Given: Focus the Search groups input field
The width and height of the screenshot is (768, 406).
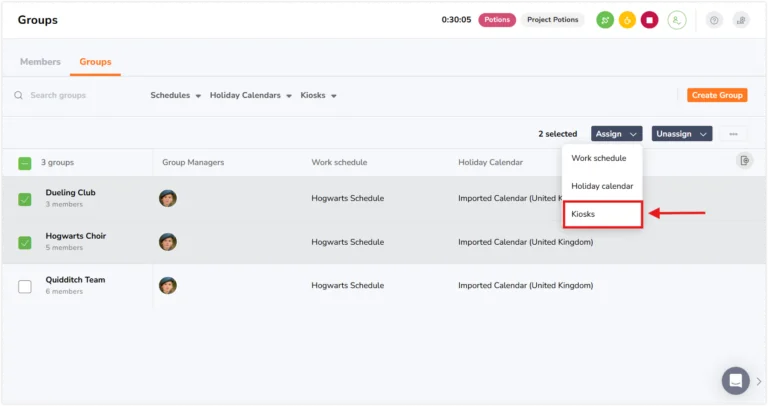Looking at the screenshot, I should (x=78, y=95).
